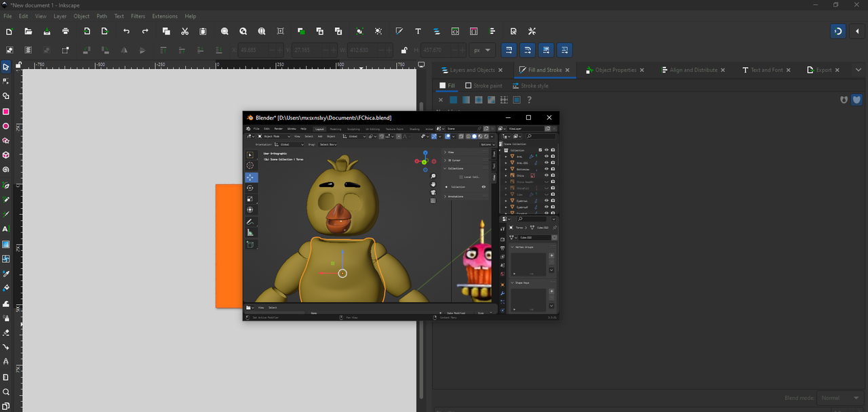Click the Redo arrow icon

[x=145, y=31]
